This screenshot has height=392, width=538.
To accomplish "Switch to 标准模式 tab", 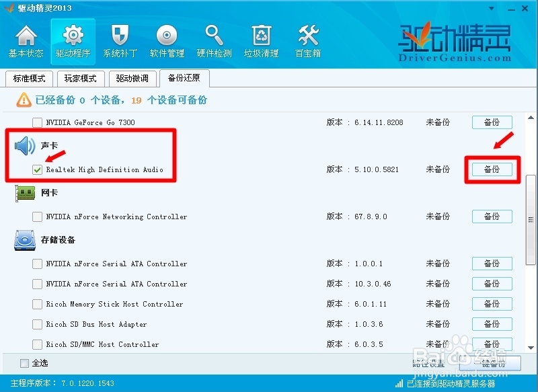I will tap(30, 79).
